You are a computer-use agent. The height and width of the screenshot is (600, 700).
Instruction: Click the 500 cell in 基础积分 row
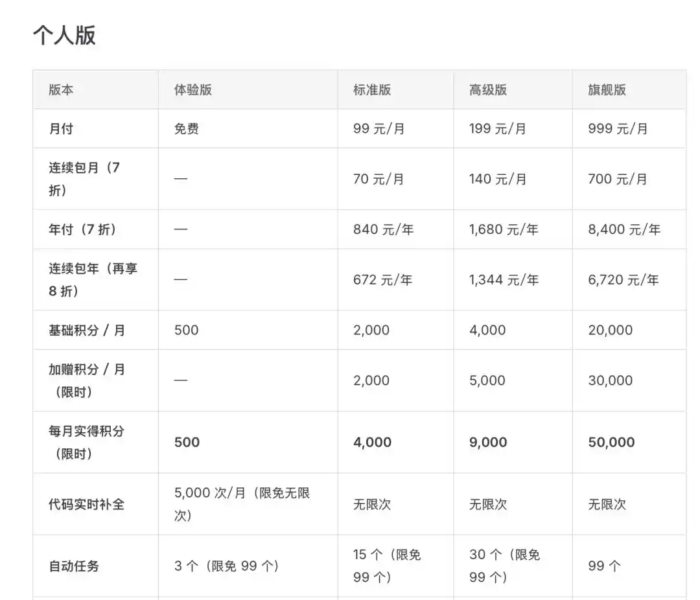click(186, 330)
